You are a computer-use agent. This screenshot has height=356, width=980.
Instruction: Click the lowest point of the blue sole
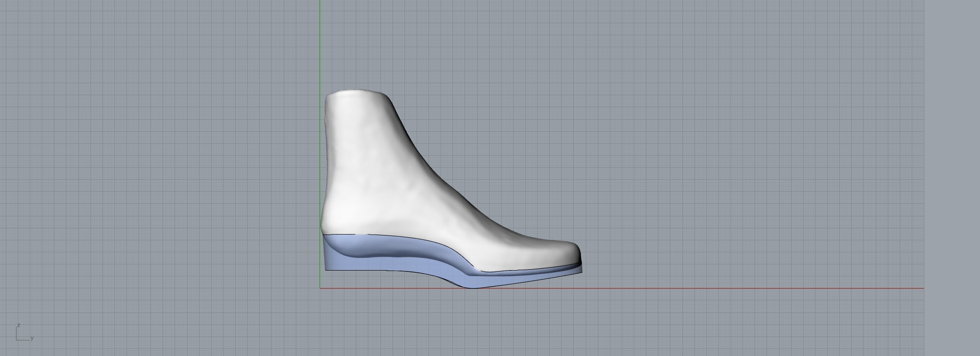tap(472, 287)
